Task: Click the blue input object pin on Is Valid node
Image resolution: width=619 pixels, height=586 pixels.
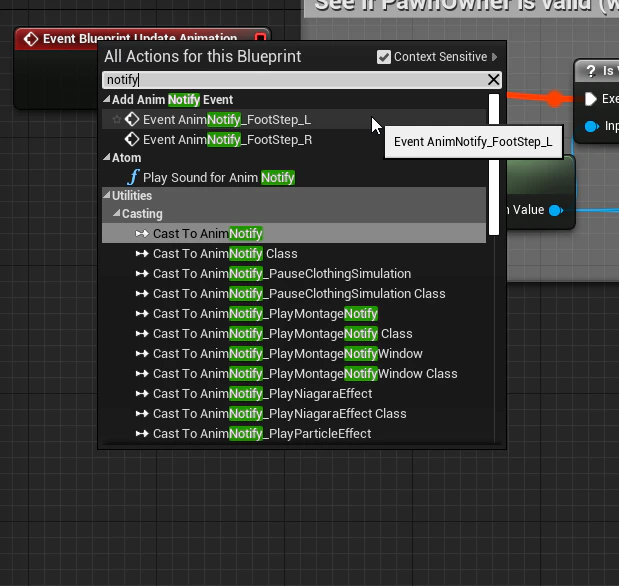Action: (592, 126)
